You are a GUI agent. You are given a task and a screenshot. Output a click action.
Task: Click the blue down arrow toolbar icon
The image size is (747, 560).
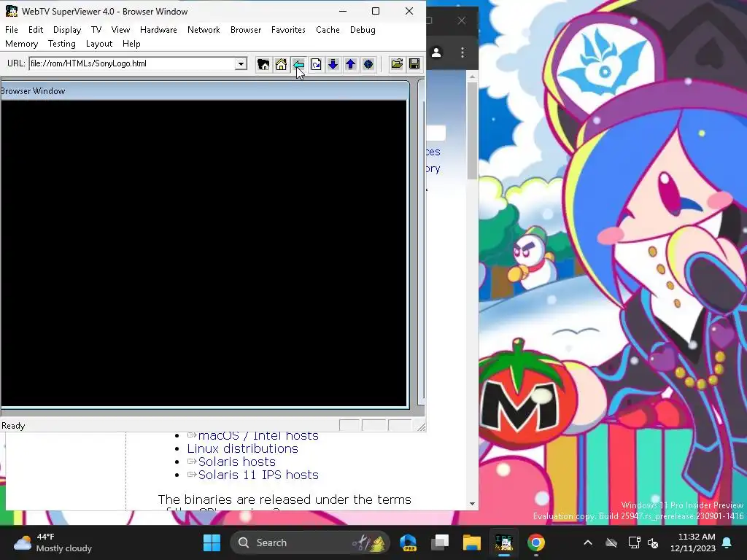pyautogui.click(x=333, y=64)
